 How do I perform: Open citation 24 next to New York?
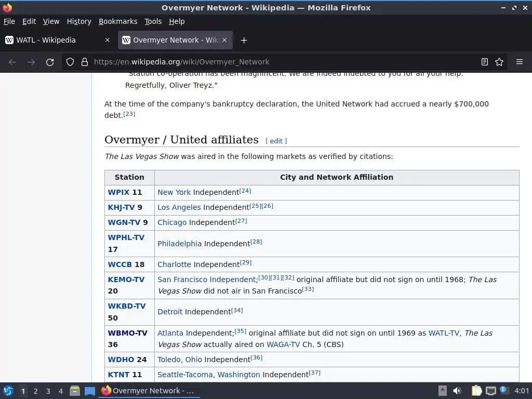tap(245, 191)
